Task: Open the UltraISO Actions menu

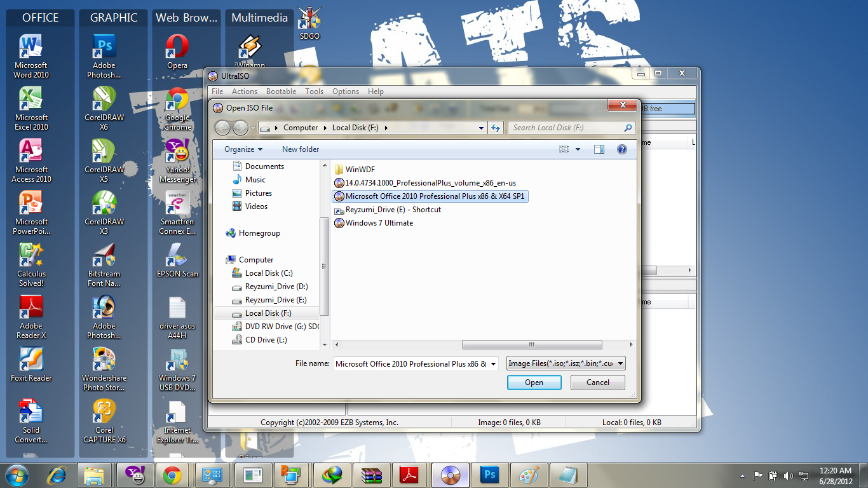Action: 245,91
